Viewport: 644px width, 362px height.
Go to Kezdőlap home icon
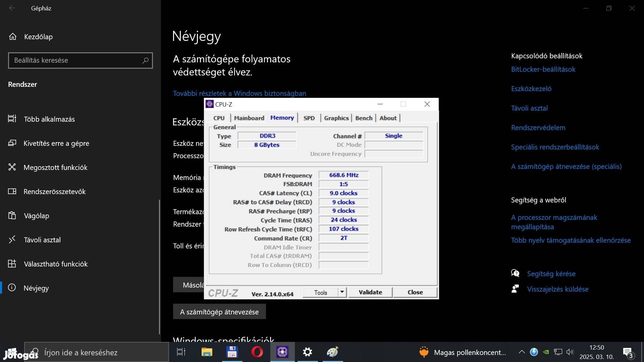click(x=13, y=37)
